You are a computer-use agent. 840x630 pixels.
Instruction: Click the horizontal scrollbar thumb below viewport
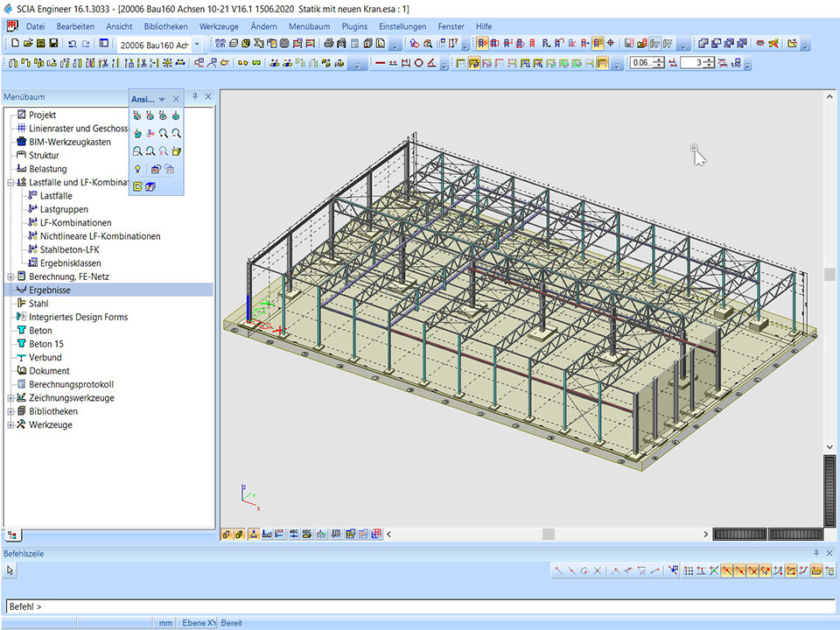click(549, 534)
